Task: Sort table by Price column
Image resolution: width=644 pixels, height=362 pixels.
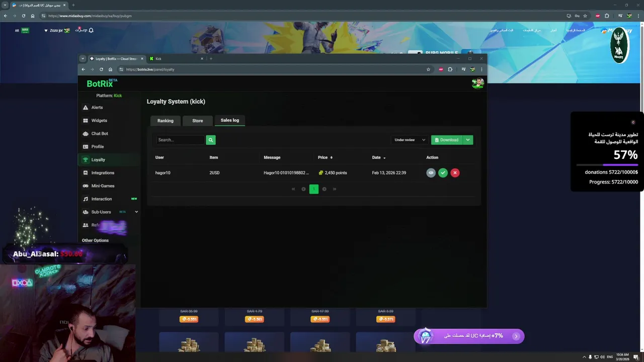Action: coord(325,157)
